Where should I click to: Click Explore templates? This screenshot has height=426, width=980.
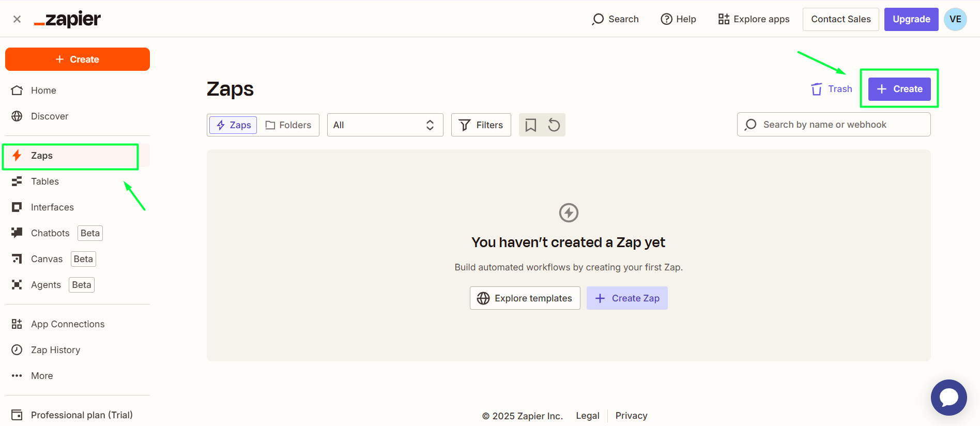[525, 298]
